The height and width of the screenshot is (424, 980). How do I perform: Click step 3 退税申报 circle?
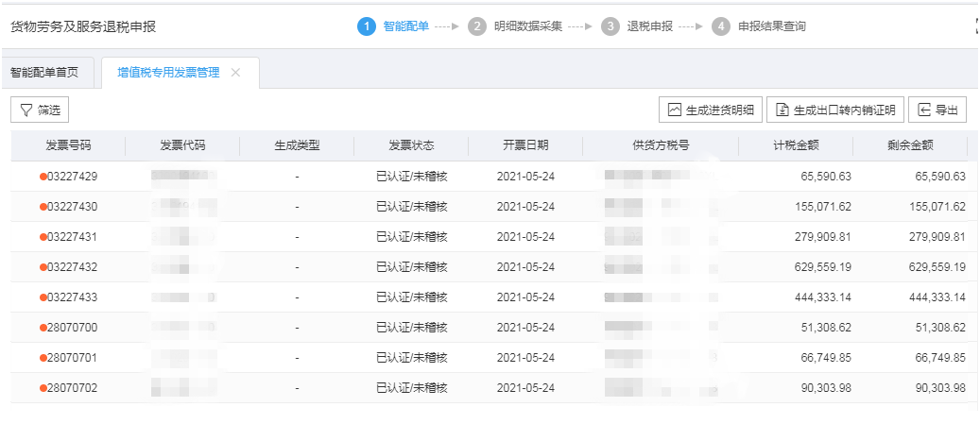[611, 26]
